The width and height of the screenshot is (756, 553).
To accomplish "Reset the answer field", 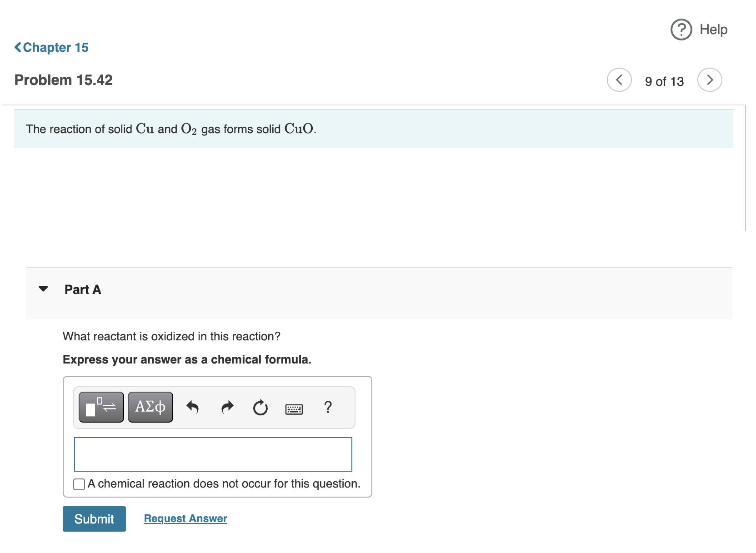I will (x=260, y=408).
